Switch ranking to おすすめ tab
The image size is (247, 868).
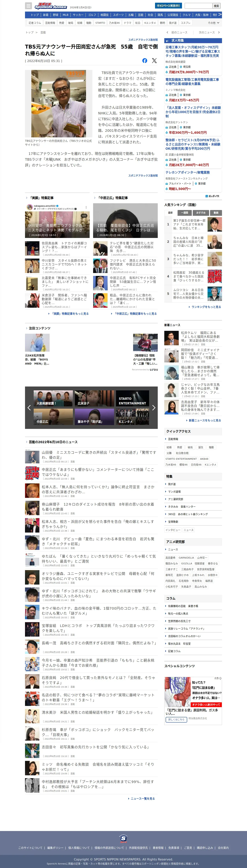click(201, 213)
